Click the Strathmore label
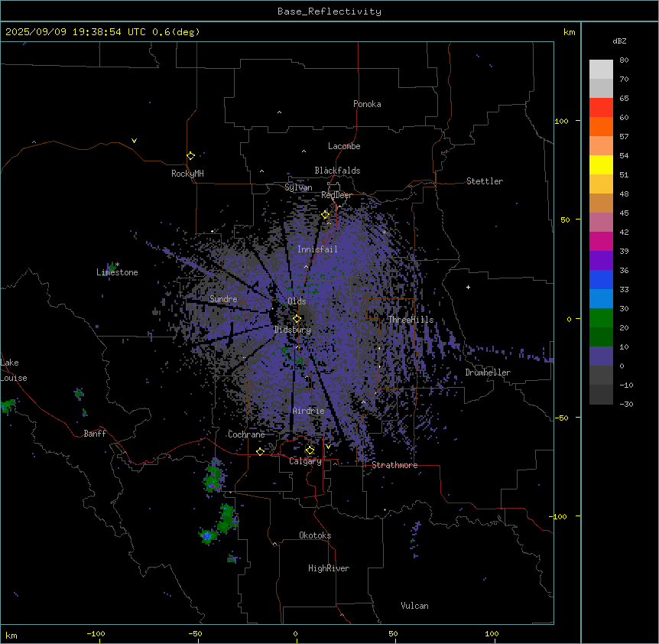Image resolution: width=659 pixels, height=644 pixels. [394, 465]
